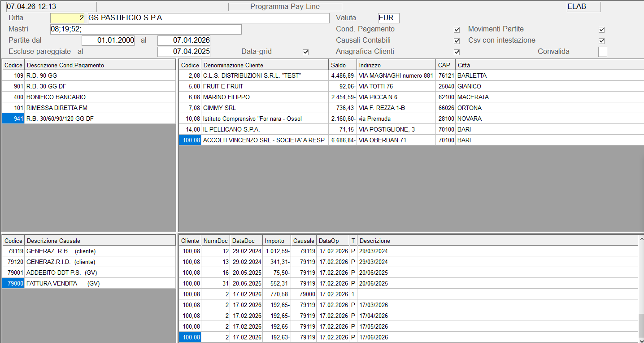The image size is (644, 343).
Task: Select the GIMMY SRL client row
Action: [x=265, y=108]
